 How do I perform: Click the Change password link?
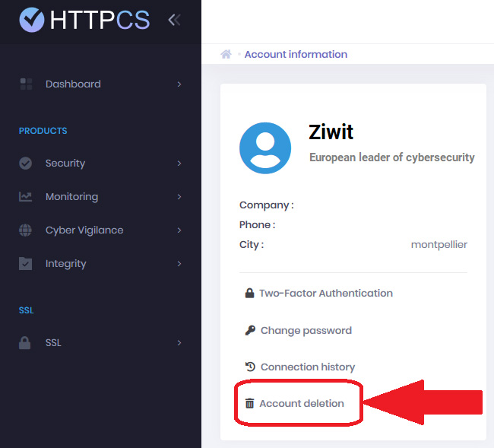click(x=306, y=330)
